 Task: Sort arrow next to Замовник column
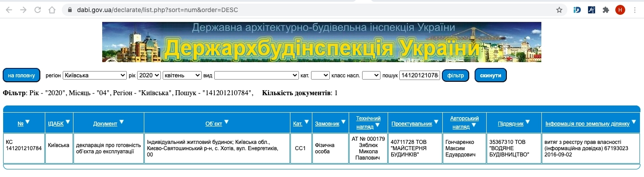tap(343, 122)
